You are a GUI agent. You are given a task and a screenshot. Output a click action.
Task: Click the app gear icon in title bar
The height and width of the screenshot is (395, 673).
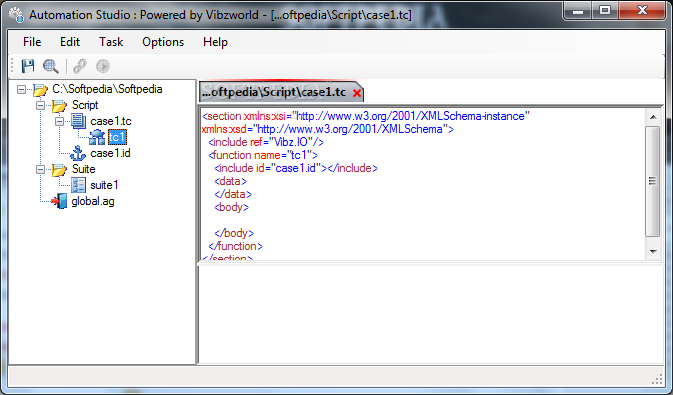16,15
